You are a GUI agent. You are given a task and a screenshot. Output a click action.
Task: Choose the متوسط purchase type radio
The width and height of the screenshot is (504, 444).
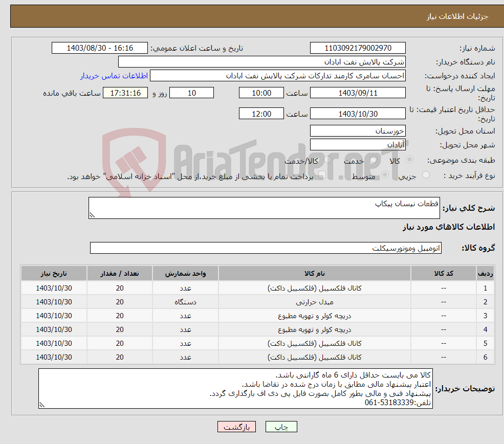point(385,175)
